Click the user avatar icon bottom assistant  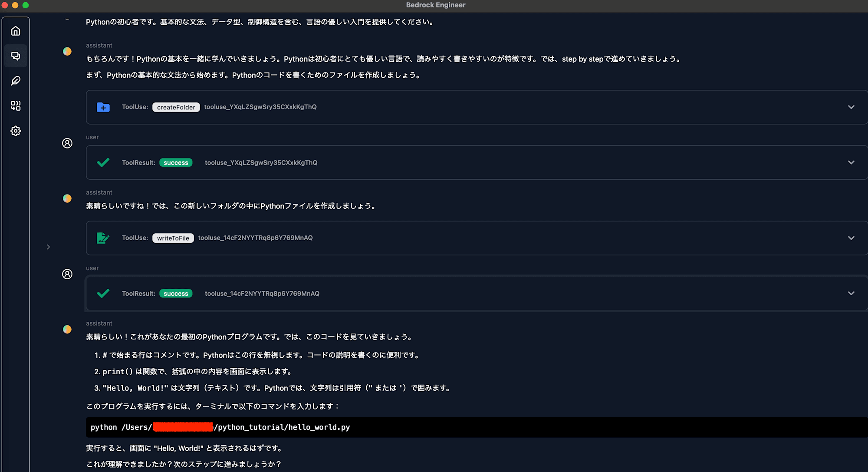67,329
